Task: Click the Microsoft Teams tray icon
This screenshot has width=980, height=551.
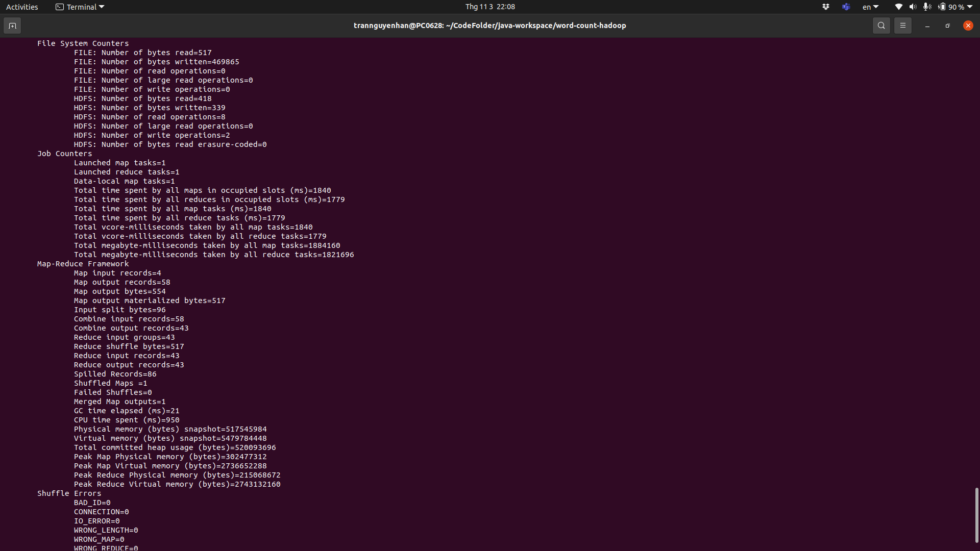Action: [x=846, y=7]
